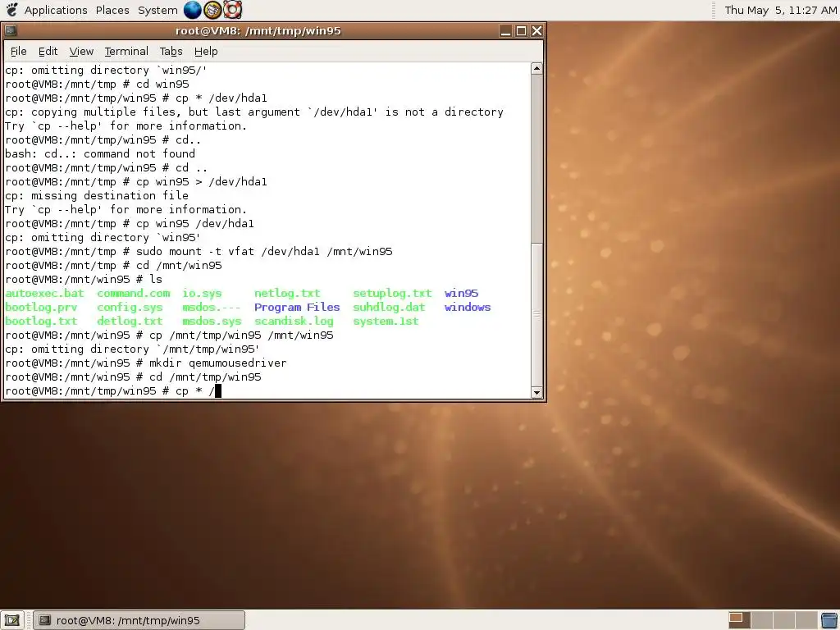Launch the mail client panel icon
This screenshot has width=840, height=630.
point(212,10)
